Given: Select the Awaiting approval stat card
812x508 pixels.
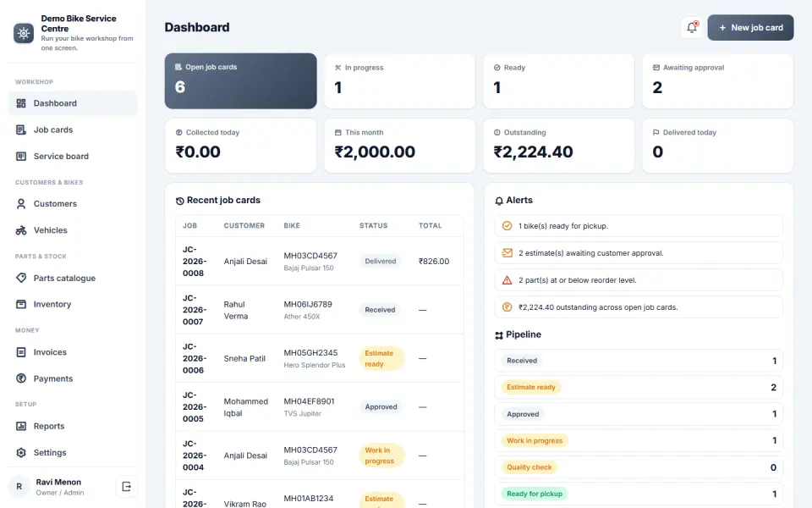Looking at the screenshot, I should click(718, 81).
